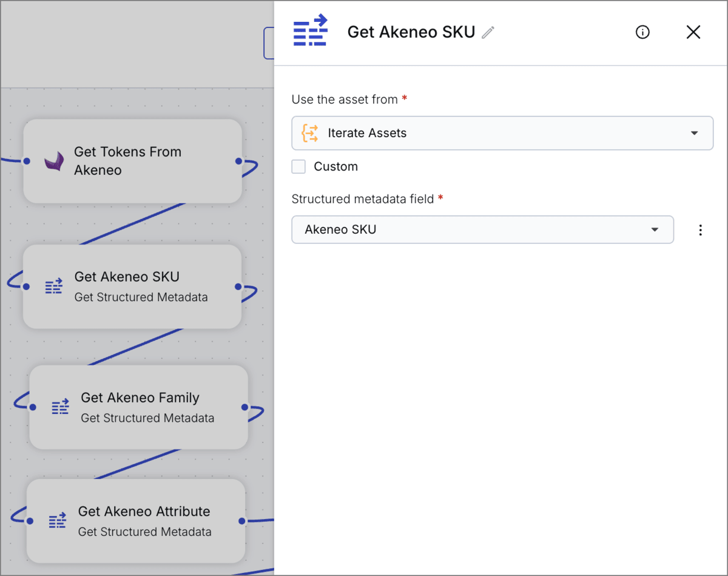Click the info icon in the panel header
728x576 pixels.
pyautogui.click(x=642, y=32)
